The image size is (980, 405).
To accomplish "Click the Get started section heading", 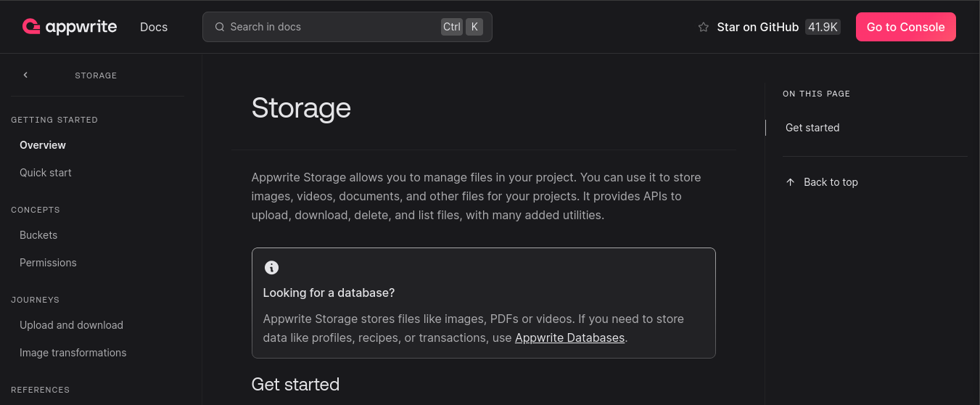I will point(295,384).
